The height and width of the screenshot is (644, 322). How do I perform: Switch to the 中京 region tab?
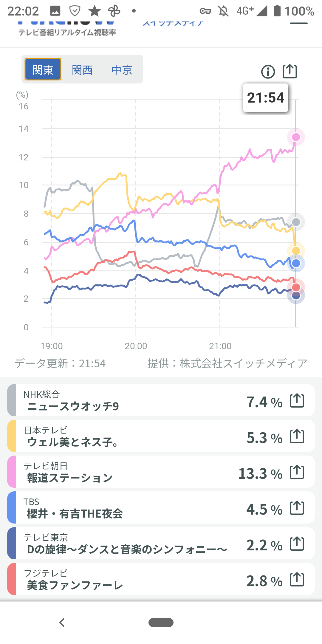pyautogui.click(x=122, y=70)
